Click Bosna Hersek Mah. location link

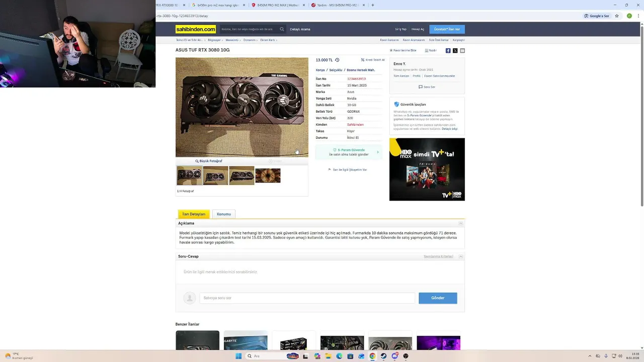(361, 70)
